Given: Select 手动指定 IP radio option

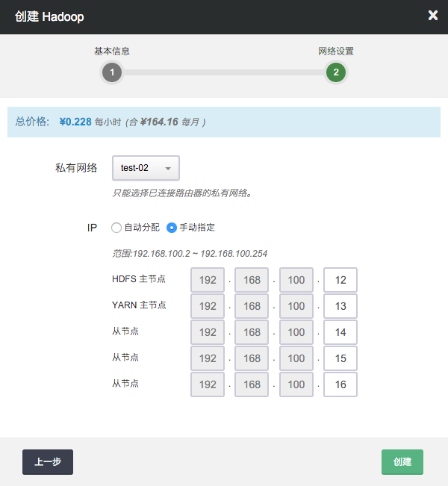Looking at the screenshot, I should (x=172, y=228).
